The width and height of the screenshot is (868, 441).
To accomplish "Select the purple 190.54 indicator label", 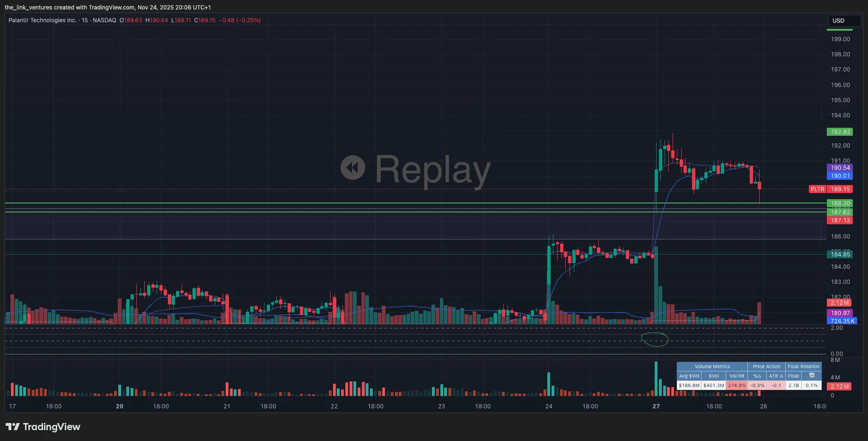I will click(x=840, y=168).
